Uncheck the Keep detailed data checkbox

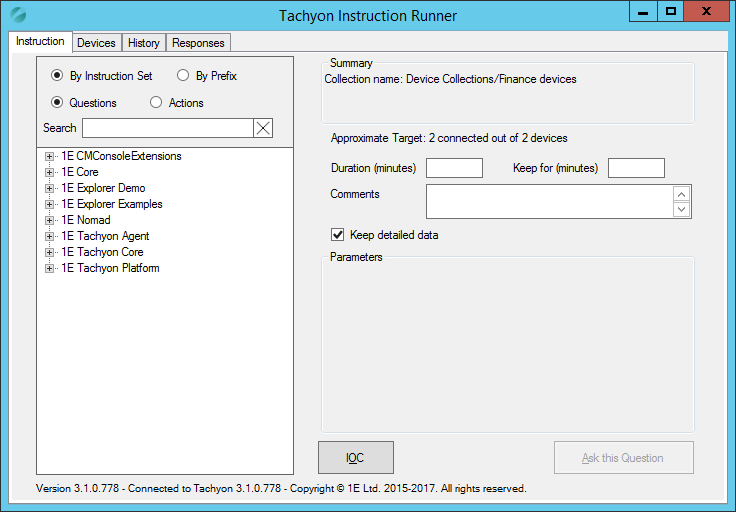[337, 236]
